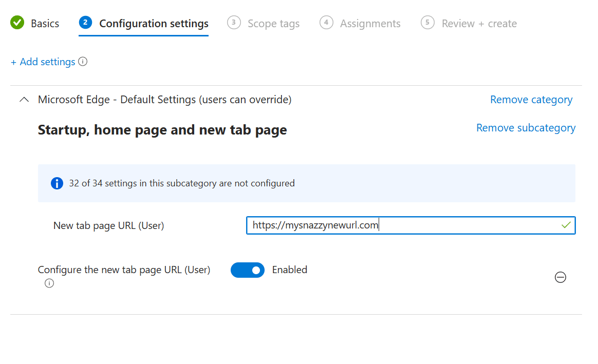Click the green checkmark Basics step icon

click(x=17, y=23)
